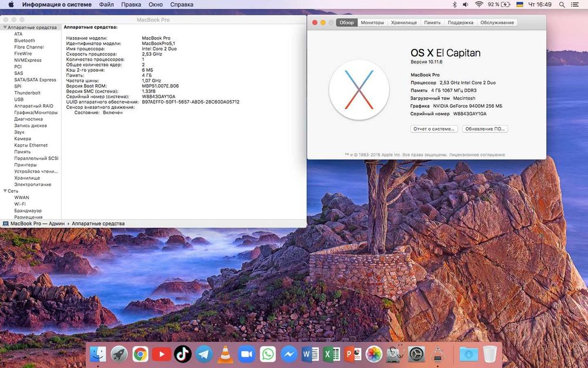Click System Information chip icon in dock
588x368 pixels.
point(437,354)
